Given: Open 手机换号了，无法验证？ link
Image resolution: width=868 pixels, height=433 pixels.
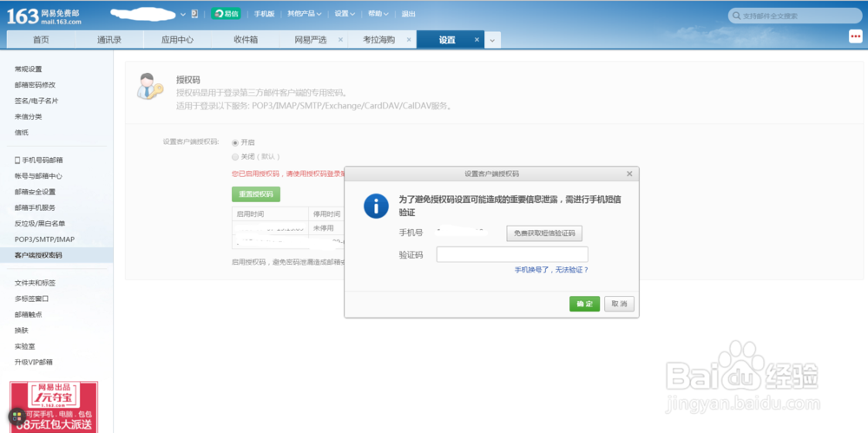Looking at the screenshot, I should pyautogui.click(x=551, y=270).
